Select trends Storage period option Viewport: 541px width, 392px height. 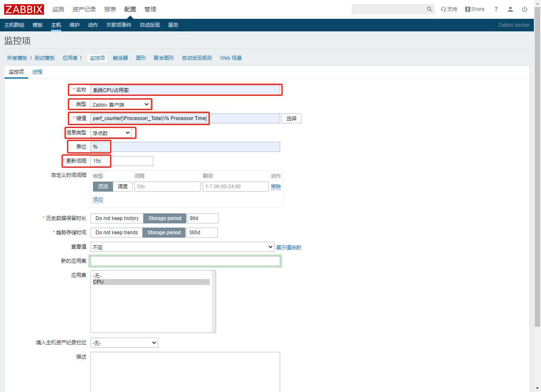click(164, 233)
